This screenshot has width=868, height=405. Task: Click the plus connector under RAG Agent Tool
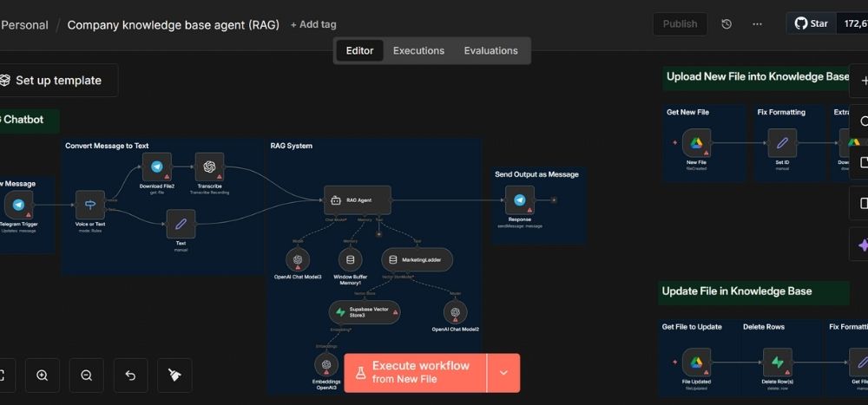[378, 233]
